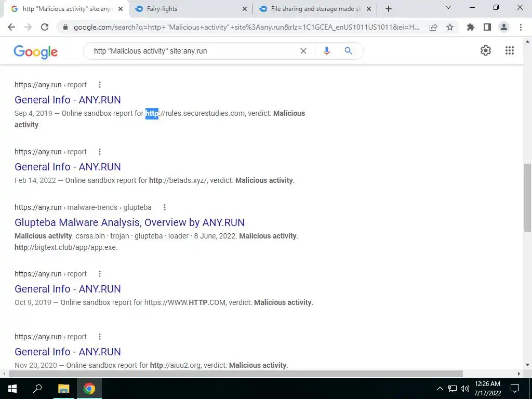Open Google quick settings gear
532x399 pixels.
click(x=486, y=50)
